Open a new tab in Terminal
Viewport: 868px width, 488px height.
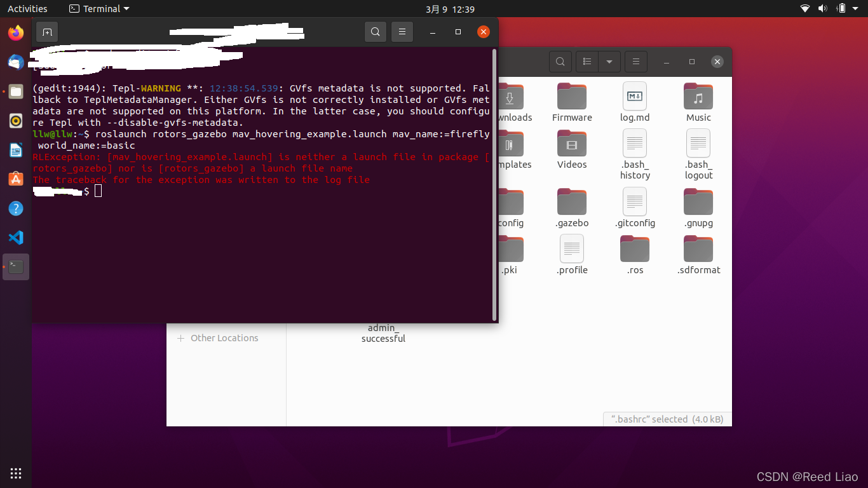coord(47,32)
